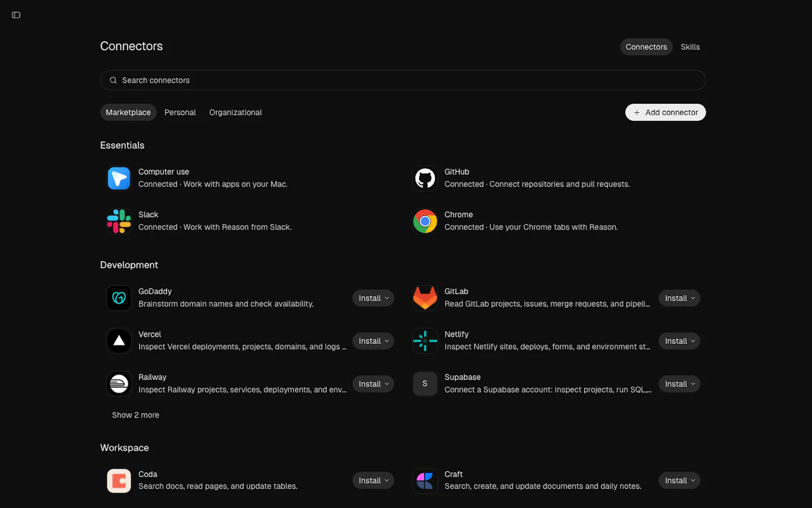Viewport: 812px width, 508px height.
Task: Click the Computer use connector name
Action: pyautogui.click(x=163, y=172)
